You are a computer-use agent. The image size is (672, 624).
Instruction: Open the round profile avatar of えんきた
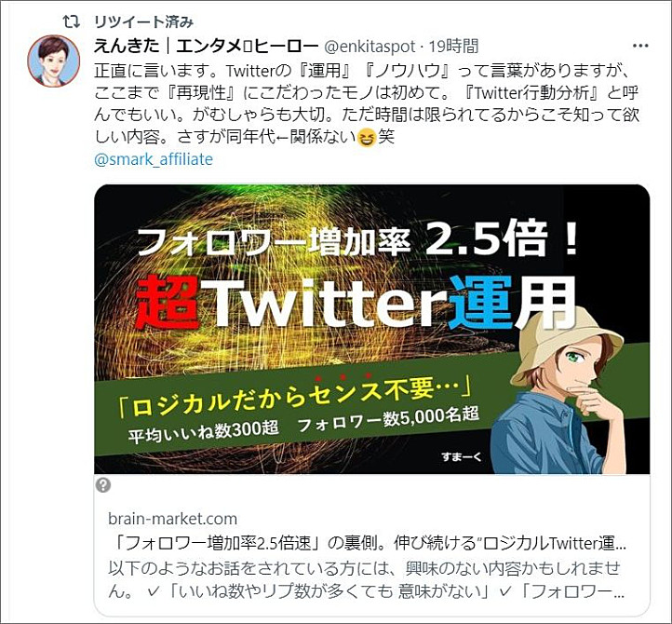coord(54,61)
